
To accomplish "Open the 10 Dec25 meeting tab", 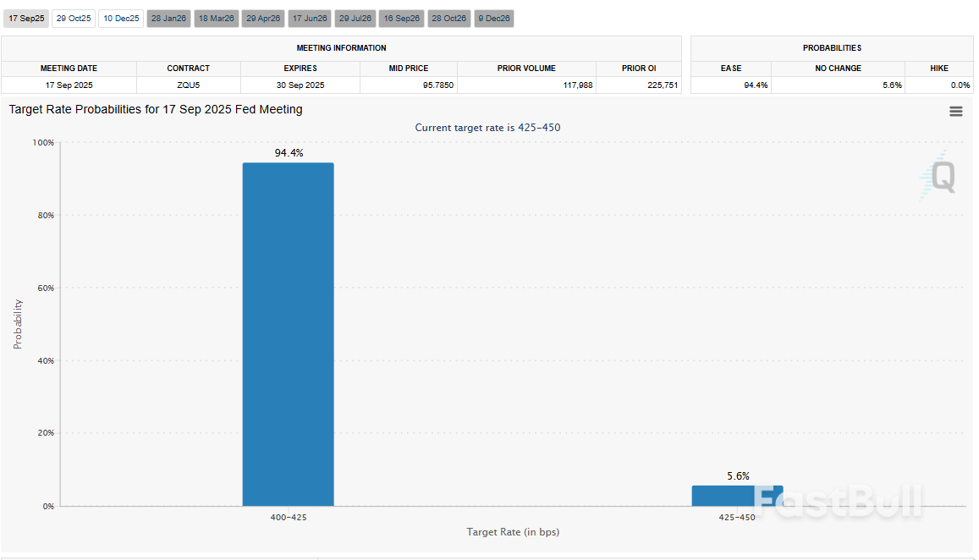I will (x=121, y=19).
